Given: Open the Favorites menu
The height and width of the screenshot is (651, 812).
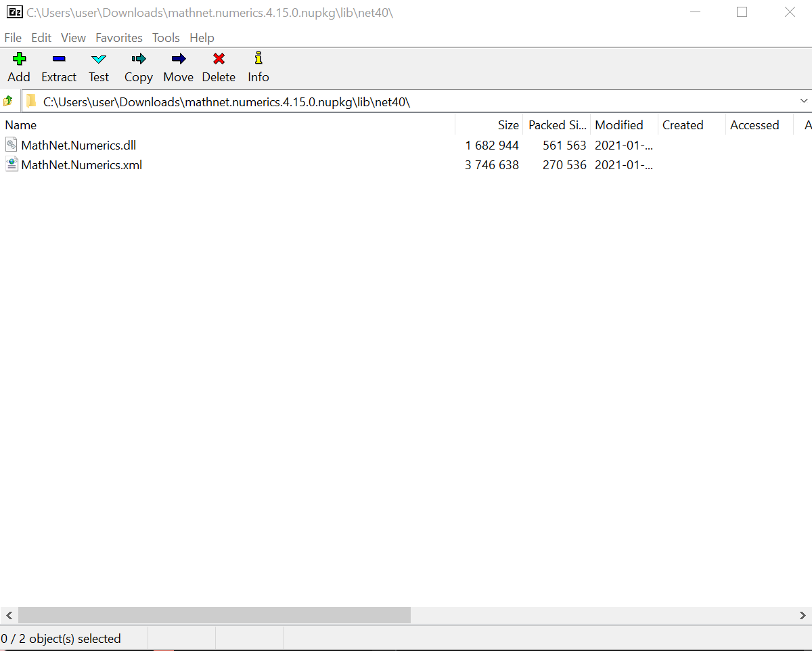Looking at the screenshot, I should [x=119, y=38].
